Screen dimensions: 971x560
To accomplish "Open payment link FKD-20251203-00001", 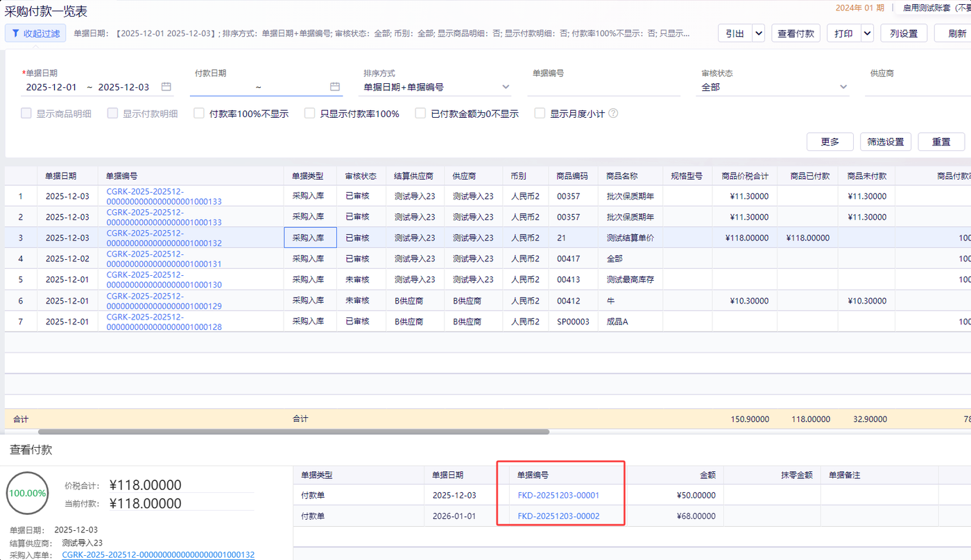I will coord(558,496).
